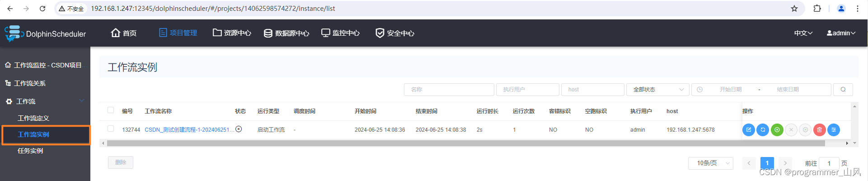
Task: Click the 结束日期 date field
Action: [x=788, y=90]
